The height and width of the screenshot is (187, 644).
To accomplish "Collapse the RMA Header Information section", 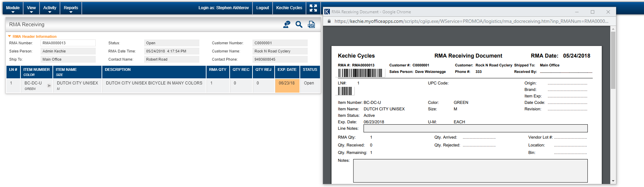I will 10,36.
